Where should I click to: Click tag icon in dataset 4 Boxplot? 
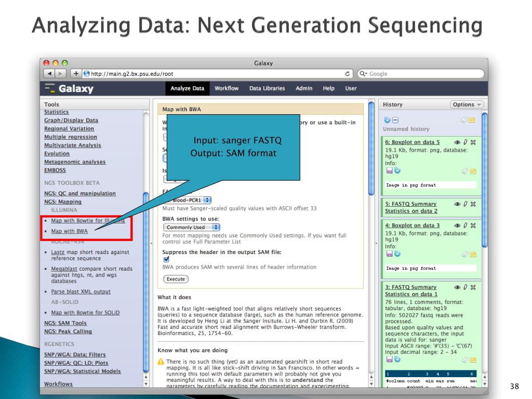465,255
